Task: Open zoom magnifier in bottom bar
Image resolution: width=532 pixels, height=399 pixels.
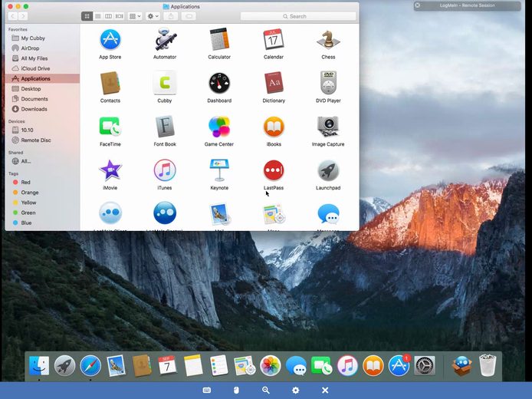Action: coord(266,391)
